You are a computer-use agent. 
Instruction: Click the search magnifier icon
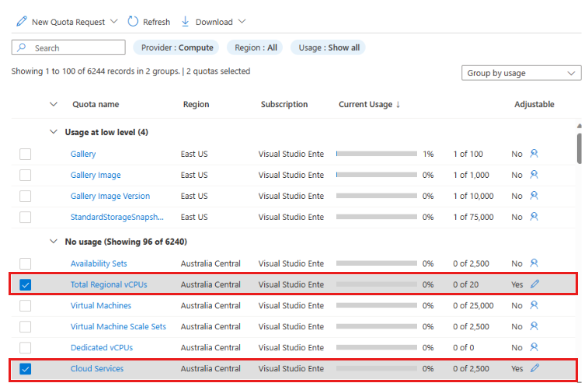click(22, 47)
